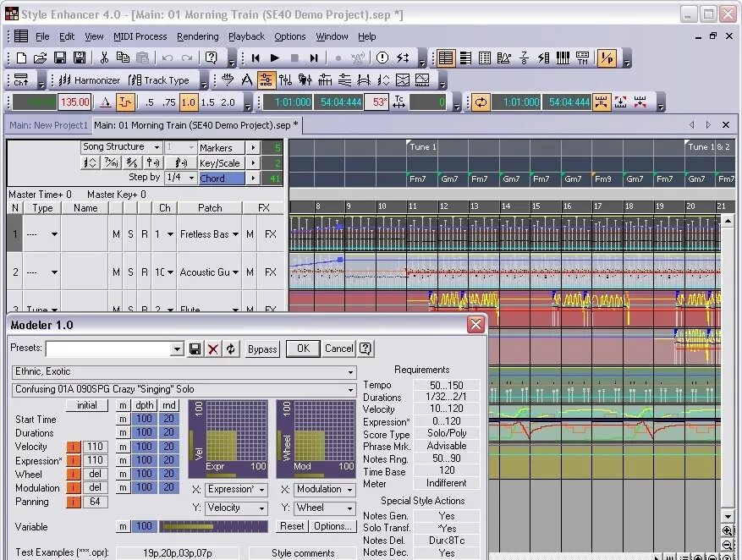This screenshot has height=560, width=742.
Task: Open FX for track 1
Action: [x=270, y=234]
